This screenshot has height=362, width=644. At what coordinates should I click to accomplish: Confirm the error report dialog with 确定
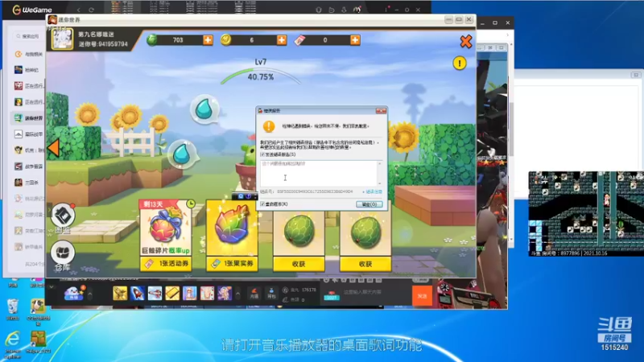pyautogui.click(x=369, y=204)
